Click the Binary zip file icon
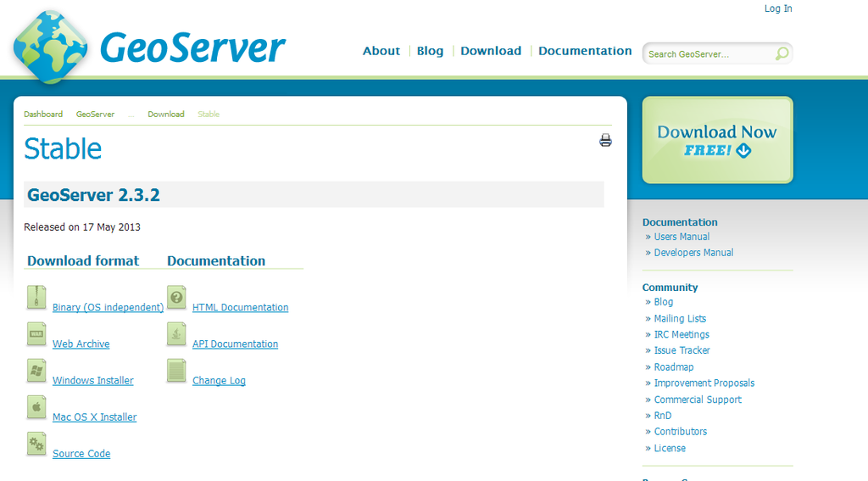Viewport: 868px width, 481px height. point(36,298)
